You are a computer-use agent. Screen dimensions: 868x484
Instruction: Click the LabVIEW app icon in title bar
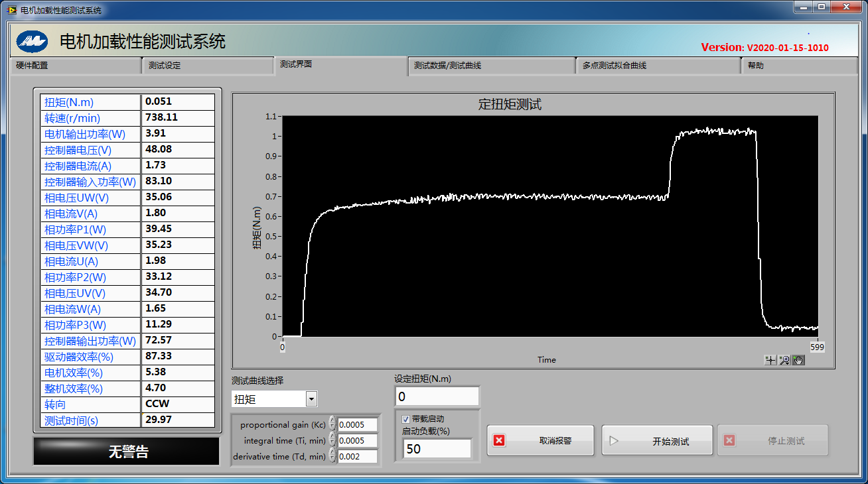tap(11, 11)
